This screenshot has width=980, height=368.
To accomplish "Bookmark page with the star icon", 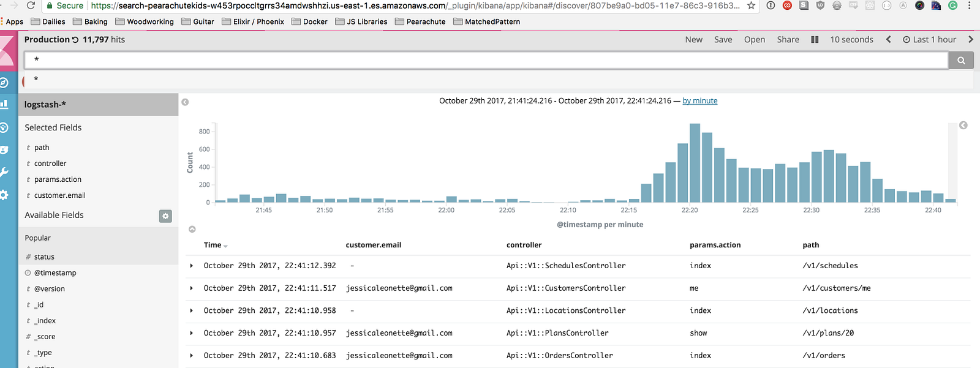I will [751, 6].
